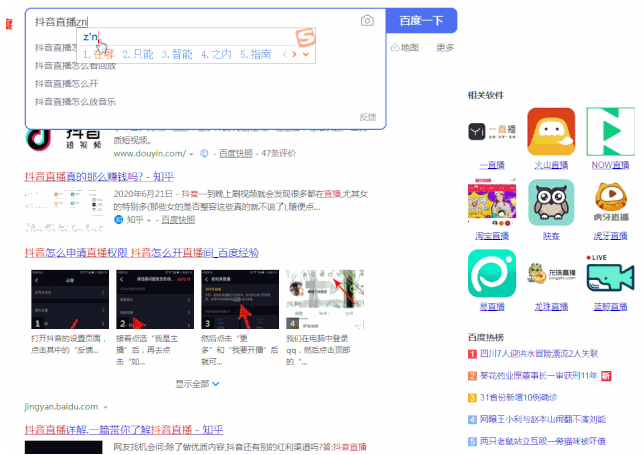Open hot item 四川7人迎洪水冒险漂流2人失联
This screenshot has height=455, width=644.
point(539,354)
